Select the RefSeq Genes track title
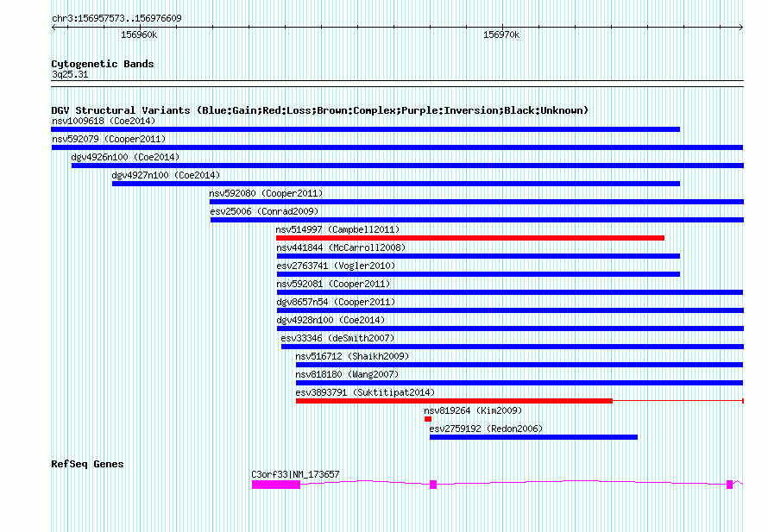 [x=87, y=464]
